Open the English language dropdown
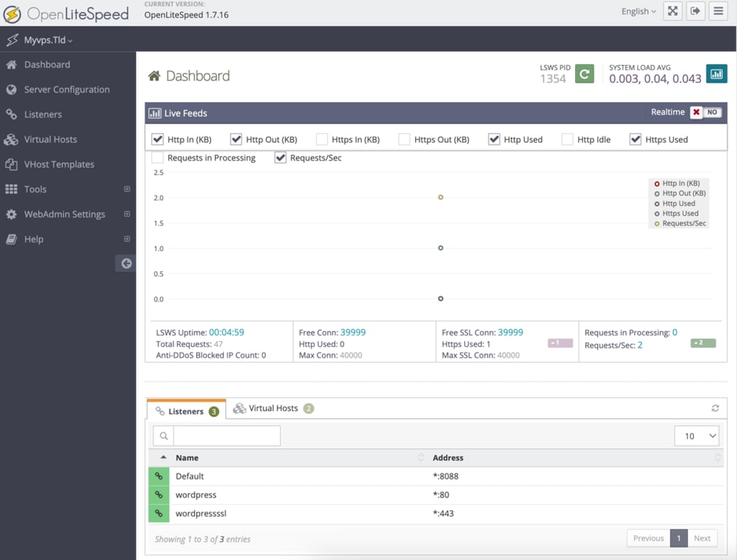The image size is (737, 560). click(x=637, y=11)
